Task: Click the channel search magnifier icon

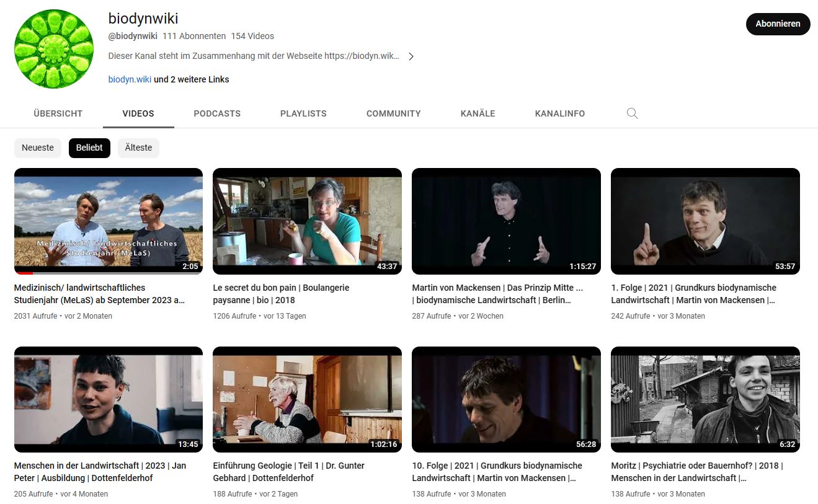Action: (632, 113)
